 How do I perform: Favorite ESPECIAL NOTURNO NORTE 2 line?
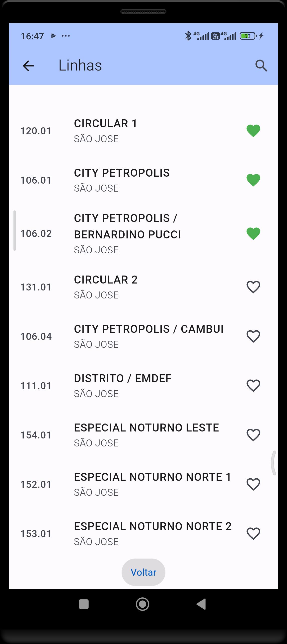pyautogui.click(x=253, y=533)
